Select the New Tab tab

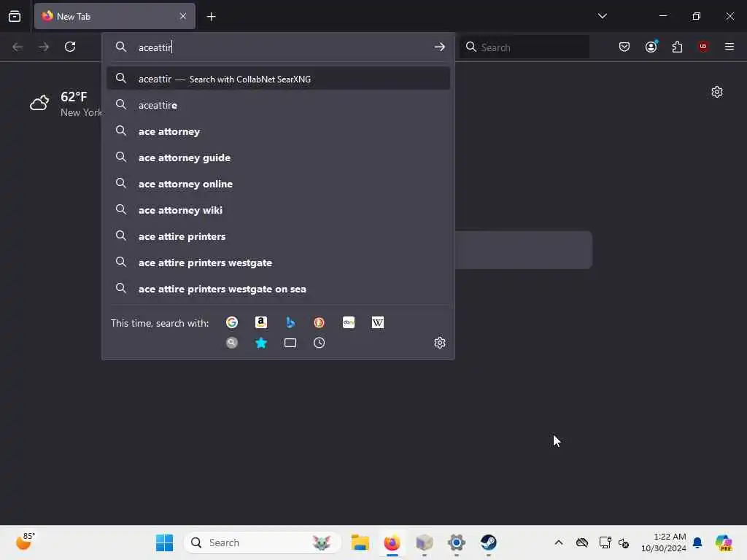click(x=115, y=16)
